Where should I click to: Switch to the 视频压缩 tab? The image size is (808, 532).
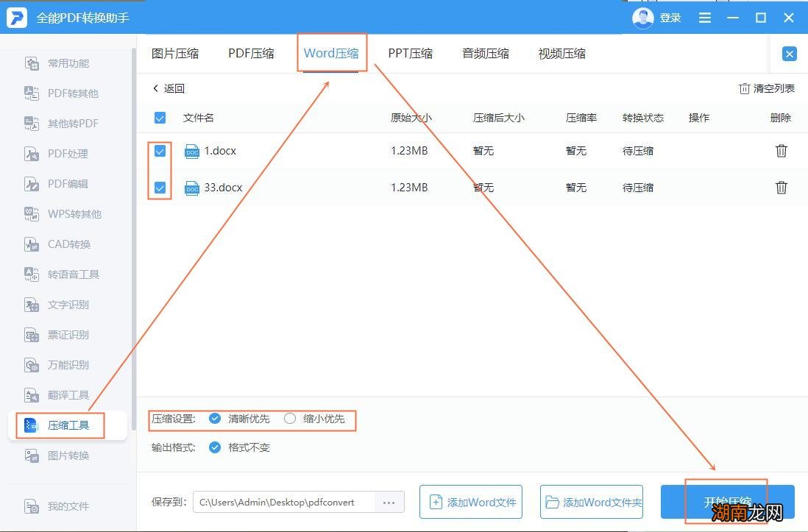561,53
